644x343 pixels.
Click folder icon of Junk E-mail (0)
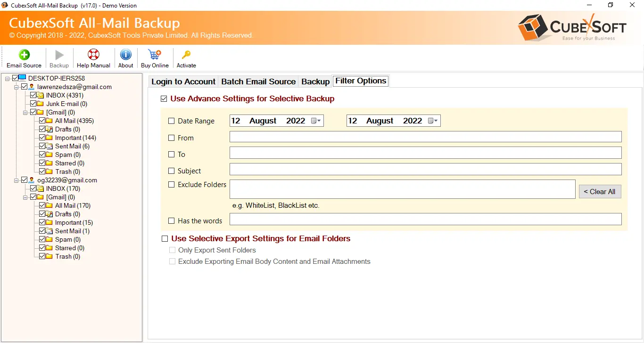(41, 104)
